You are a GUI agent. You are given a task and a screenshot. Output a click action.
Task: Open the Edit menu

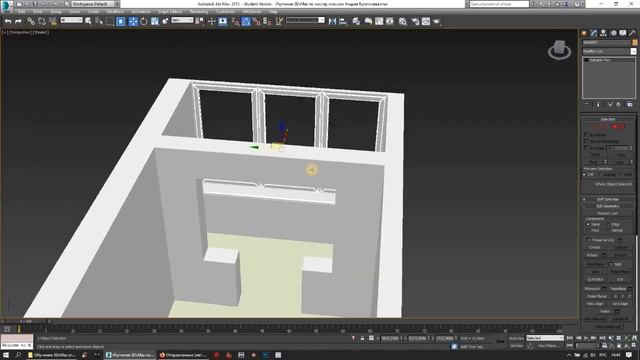pos(21,12)
